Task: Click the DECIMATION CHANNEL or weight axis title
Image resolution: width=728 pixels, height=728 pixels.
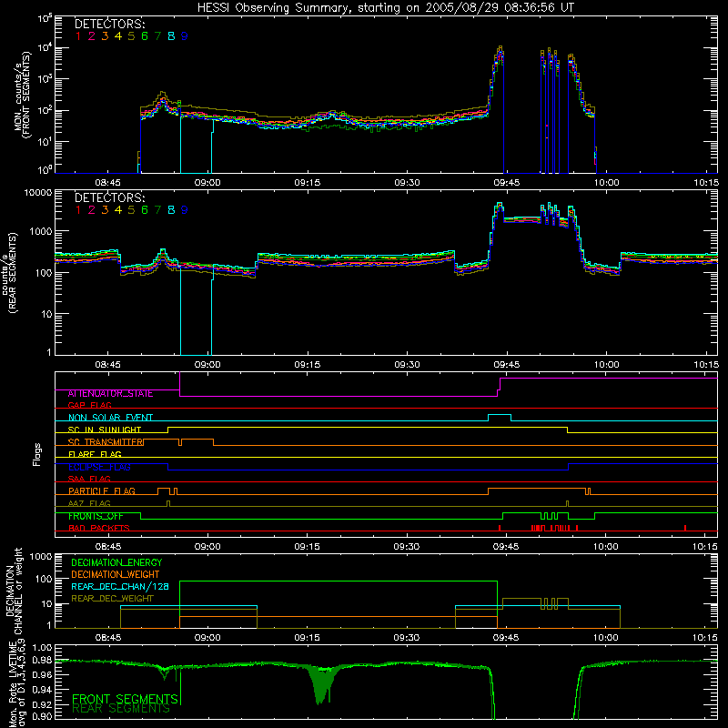Action: (x=14, y=591)
